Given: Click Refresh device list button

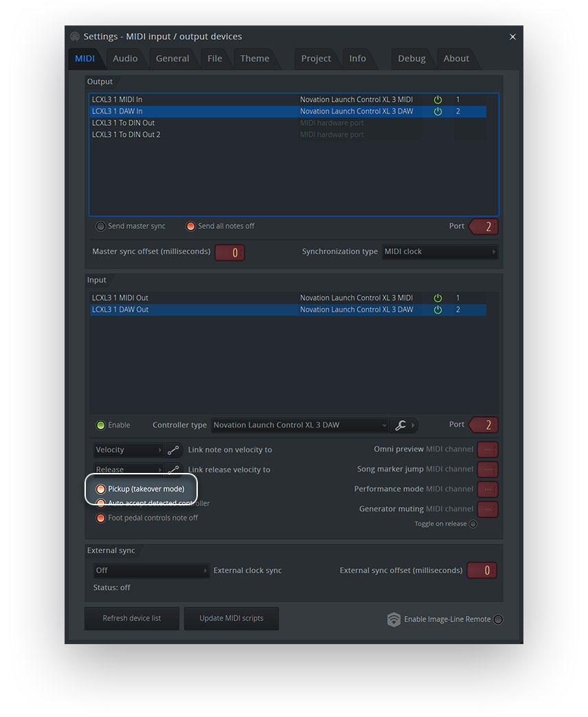Looking at the screenshot, I should (x=132, y=619).
